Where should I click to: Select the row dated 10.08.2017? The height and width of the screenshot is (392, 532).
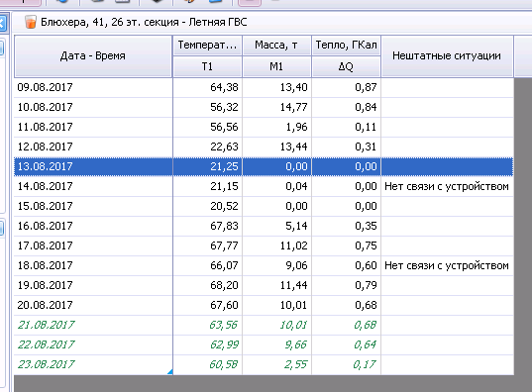(x=264, y=107)
